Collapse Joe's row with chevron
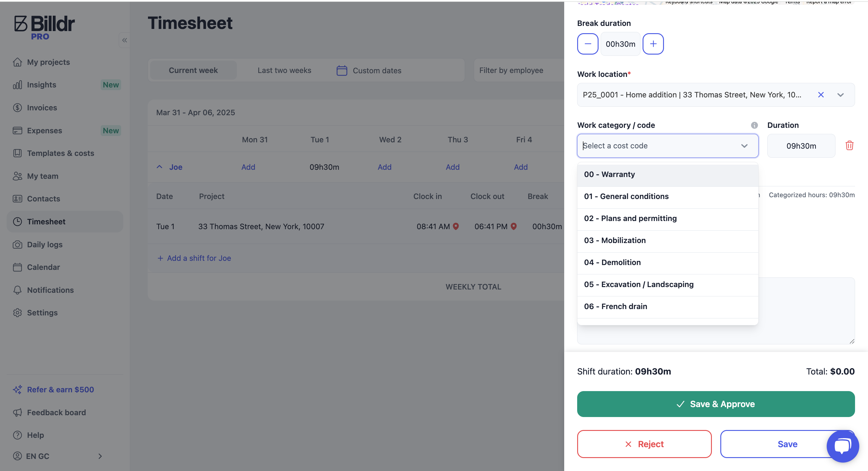This screenshot has width=868, height=471. click(x=159, y=167)
